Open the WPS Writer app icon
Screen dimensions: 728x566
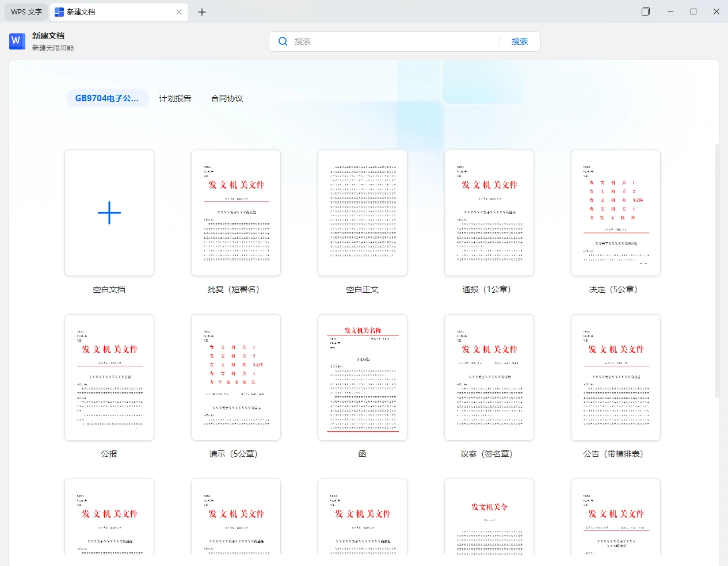(x=16, y=41)
